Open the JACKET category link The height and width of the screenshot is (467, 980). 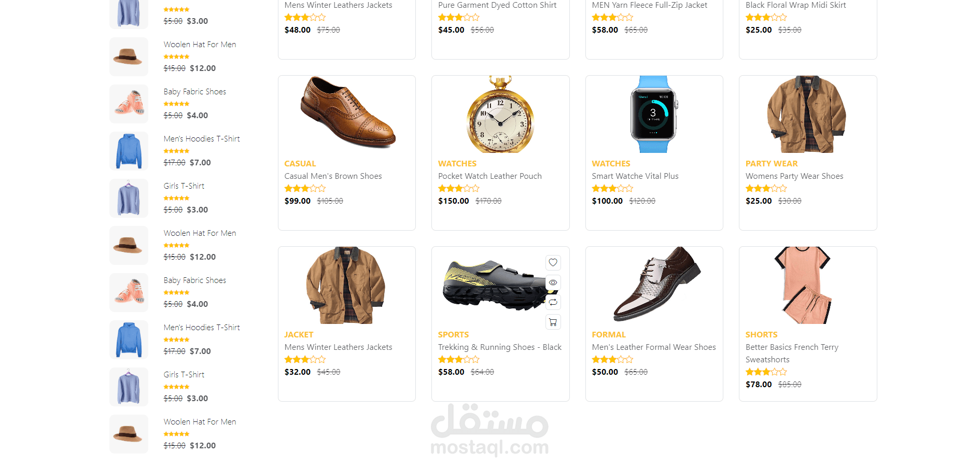(299, 335)
